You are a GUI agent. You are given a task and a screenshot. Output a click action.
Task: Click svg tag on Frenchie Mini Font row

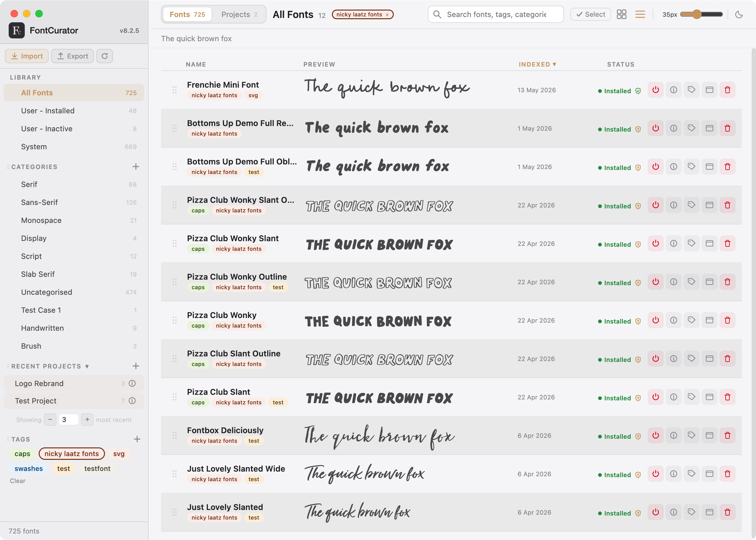(x=253, y=95)
